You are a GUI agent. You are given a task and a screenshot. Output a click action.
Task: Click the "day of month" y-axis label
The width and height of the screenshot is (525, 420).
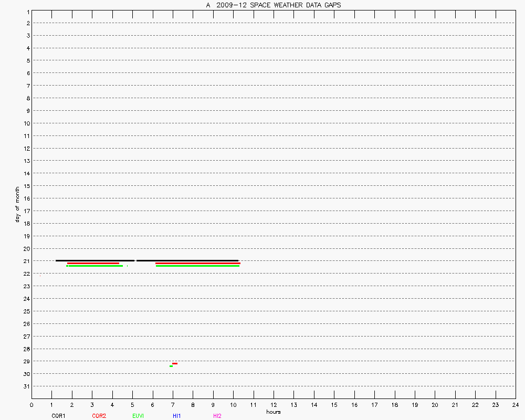(17, 204)
